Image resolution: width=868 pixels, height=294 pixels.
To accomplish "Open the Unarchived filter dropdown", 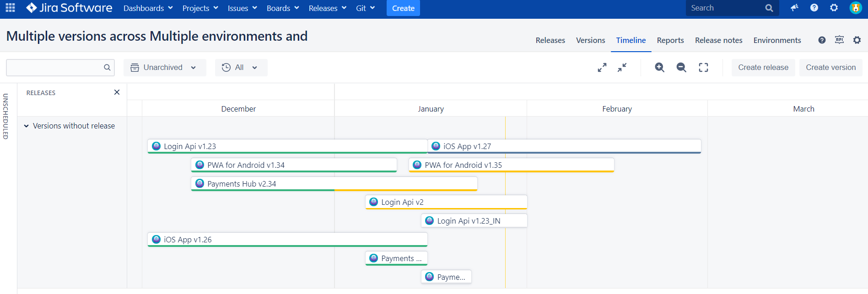I will (165, 67).
